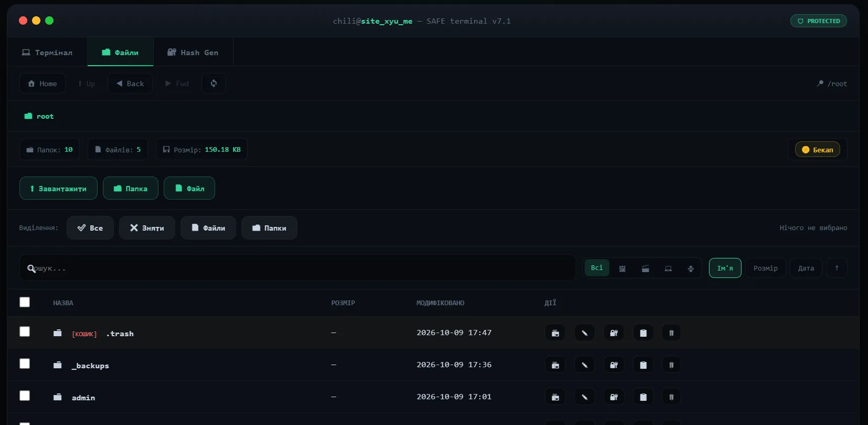Image resolution: width=868 pixels, height=425 pixels.
Task: Sort the files by Розмір
Action: coord(766,268)
